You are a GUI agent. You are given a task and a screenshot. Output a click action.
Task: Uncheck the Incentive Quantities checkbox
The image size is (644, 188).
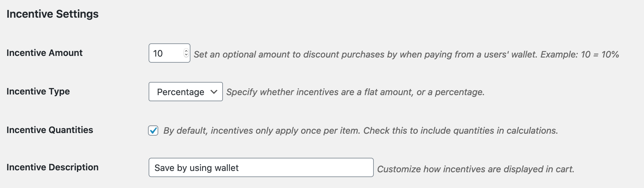[x=153, y=130]
